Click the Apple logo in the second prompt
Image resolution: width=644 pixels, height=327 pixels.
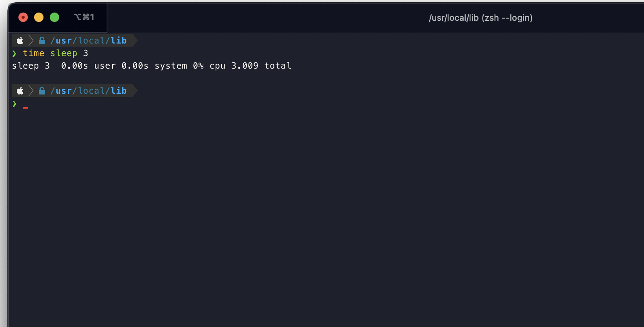(20, 91)
